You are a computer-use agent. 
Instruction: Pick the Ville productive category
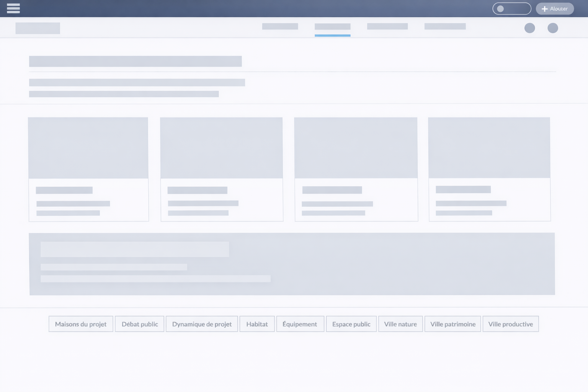(x=511, y=324)
